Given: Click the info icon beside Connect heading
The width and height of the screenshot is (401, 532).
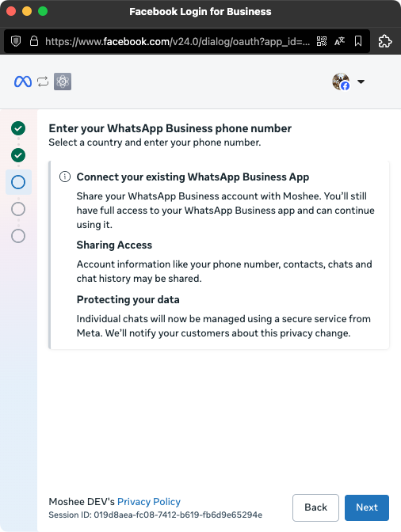Looking at the screenshot, I should click(65, 177).
